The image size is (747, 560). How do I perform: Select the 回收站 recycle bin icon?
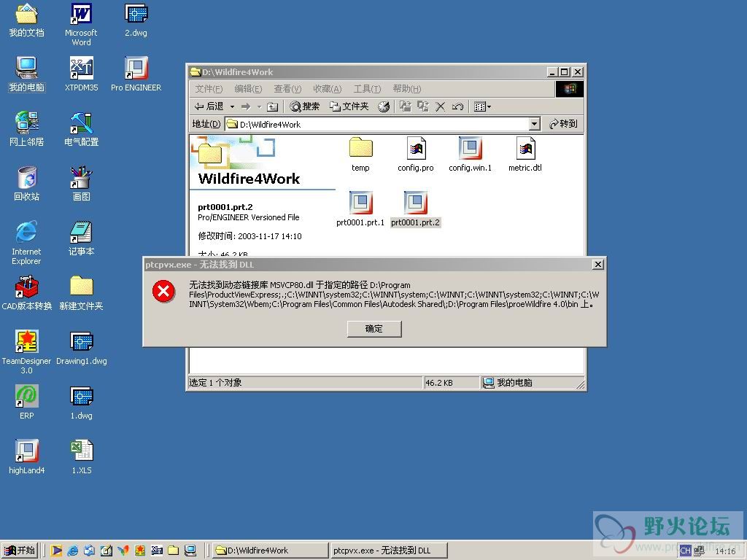[x=27, y=183]
